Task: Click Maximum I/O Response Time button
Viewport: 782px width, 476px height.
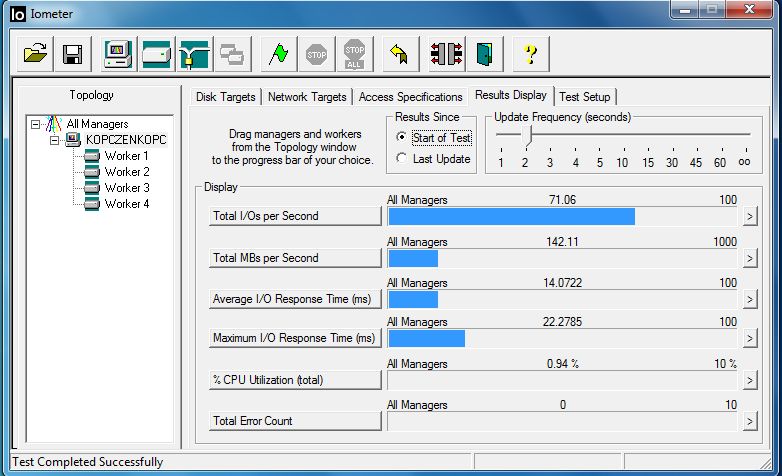Action: pyautogui.click(x=295, y=338)
